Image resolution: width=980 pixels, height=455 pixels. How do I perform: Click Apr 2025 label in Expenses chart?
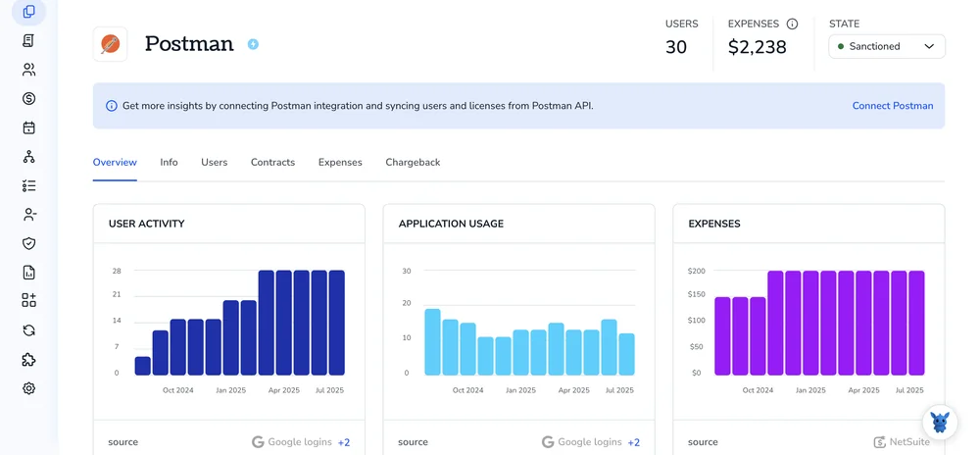click(863, 390)
